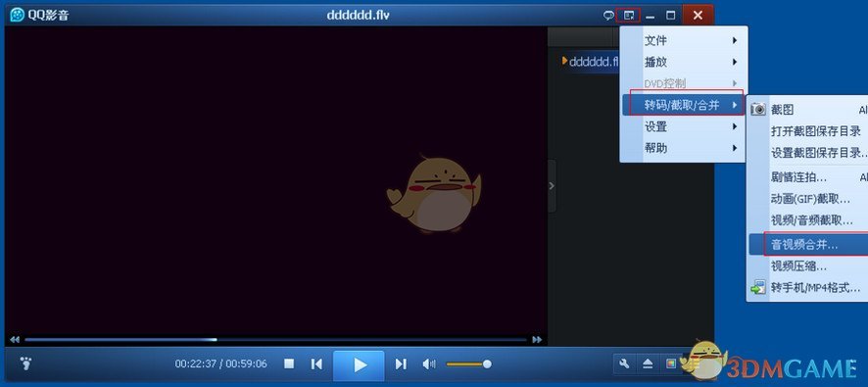The height and width of the screenshot is (387, 868).
Task: Adjust the volume slider
Action: [x=468, y=364]
